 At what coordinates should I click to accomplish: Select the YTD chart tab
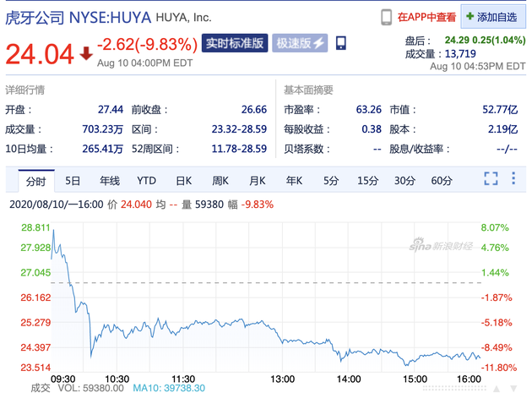(146, 181)
